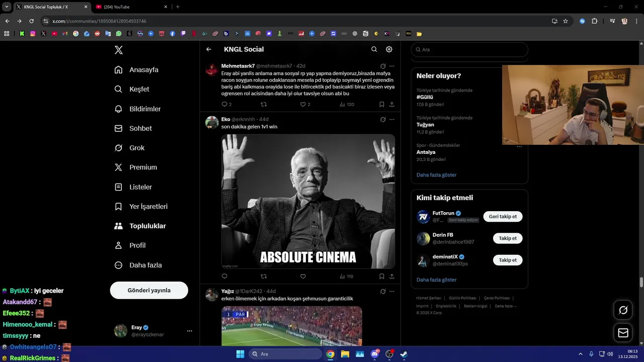
Task: Open Yağız's football video thumbnail
Action: click(292, 326)
